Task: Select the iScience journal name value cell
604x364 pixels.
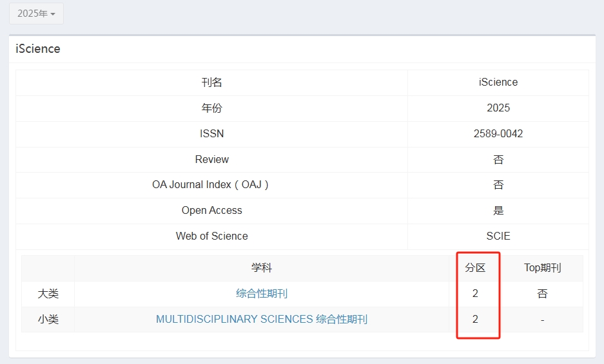Action: 498,82
